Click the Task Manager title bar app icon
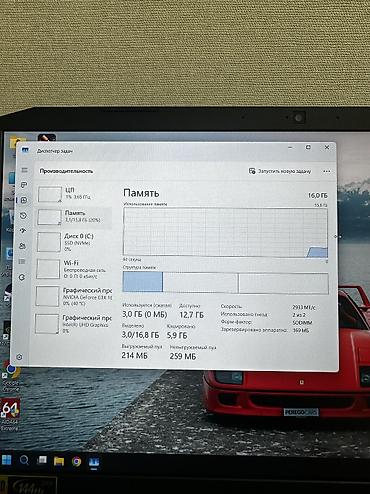This screenshot has height=494, width=370. 26,150
